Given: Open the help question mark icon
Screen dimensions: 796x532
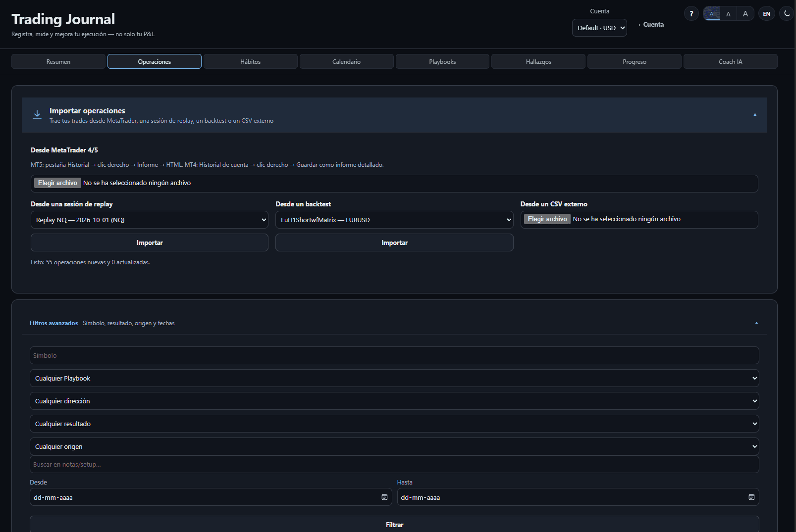Looking at the screenshot, I should coord(691,14).
